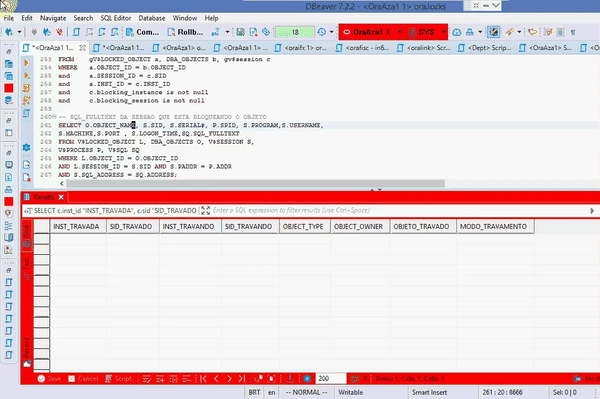Click the Reconnect toolbar icon

pos(47,32)
